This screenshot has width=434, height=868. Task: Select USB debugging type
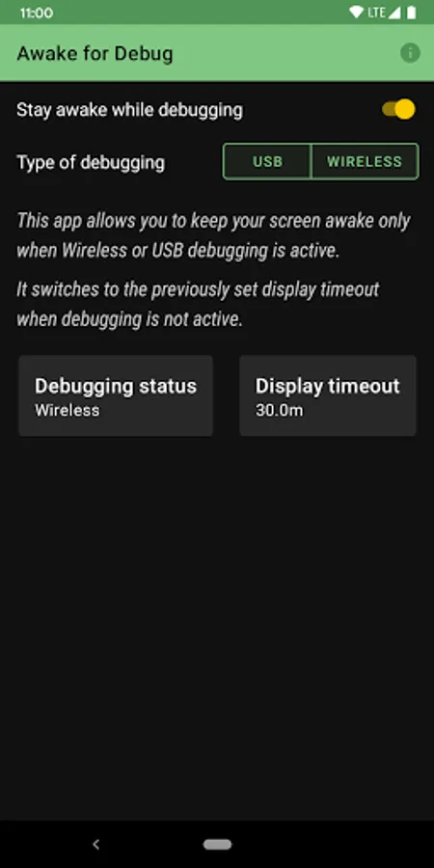click(x=267, y=162)
